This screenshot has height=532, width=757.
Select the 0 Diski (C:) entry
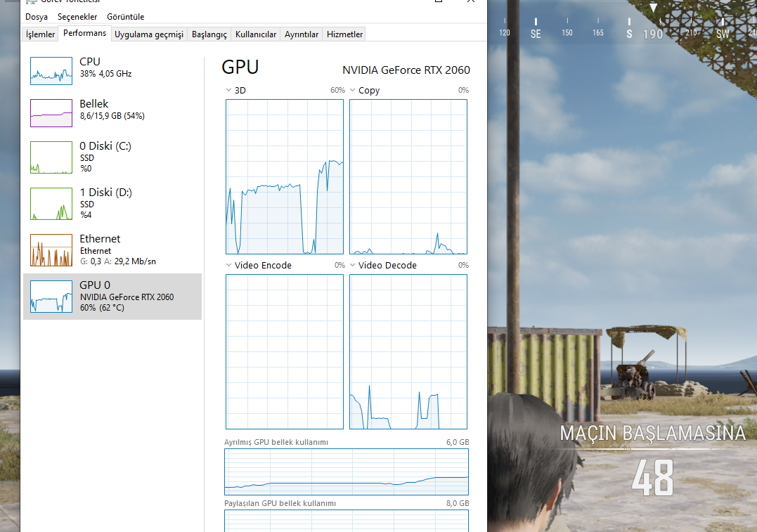click(112, 157)
